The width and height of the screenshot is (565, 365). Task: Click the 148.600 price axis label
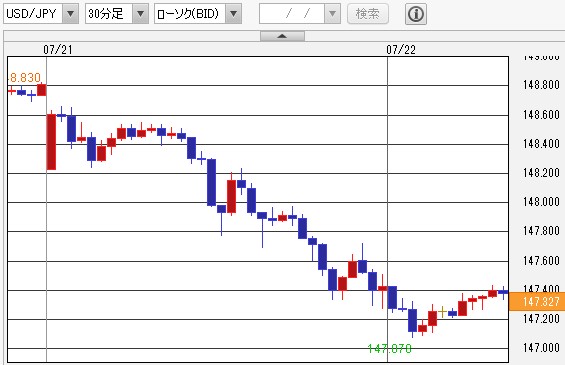tap(541, 115)
